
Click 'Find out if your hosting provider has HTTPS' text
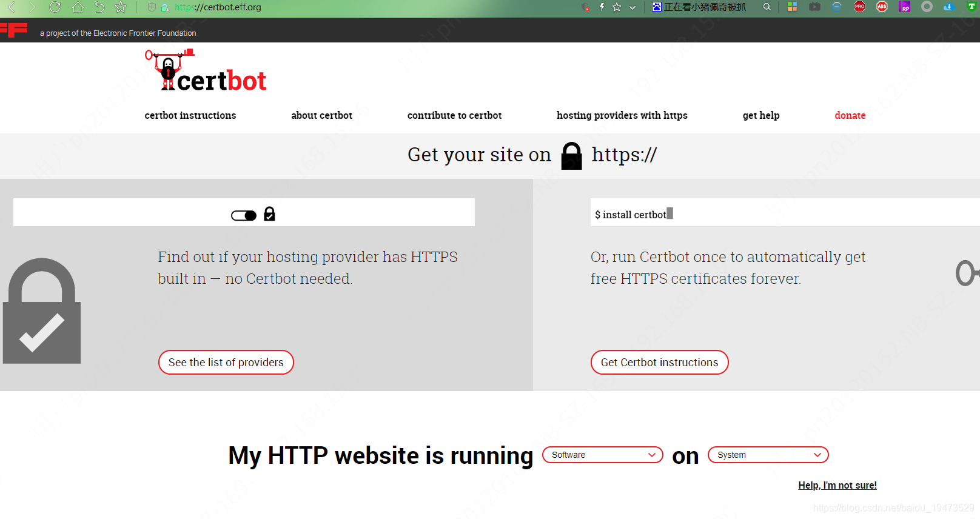(307, 257)
